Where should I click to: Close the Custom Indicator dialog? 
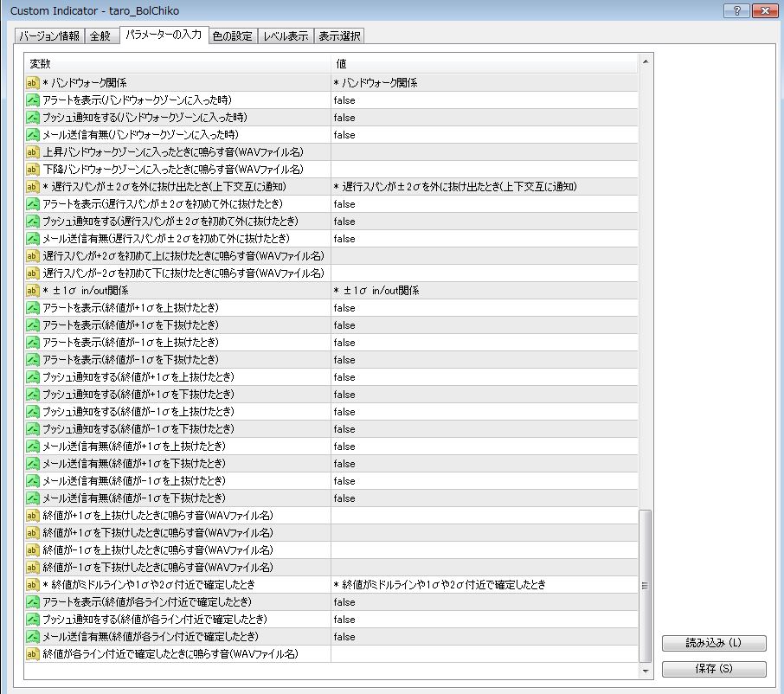tap(765, 10)
